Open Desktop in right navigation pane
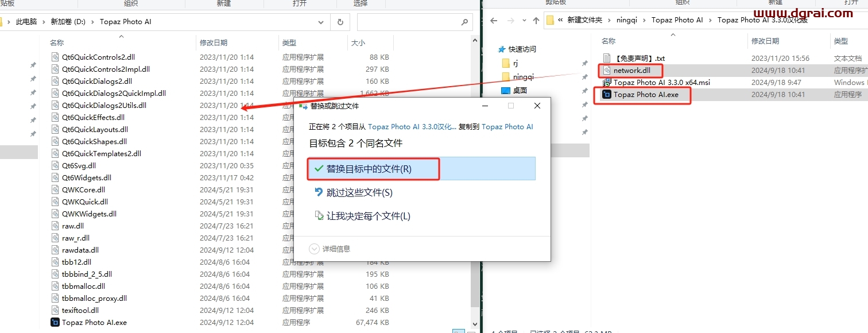868x333 pixels. click(520, 90)
